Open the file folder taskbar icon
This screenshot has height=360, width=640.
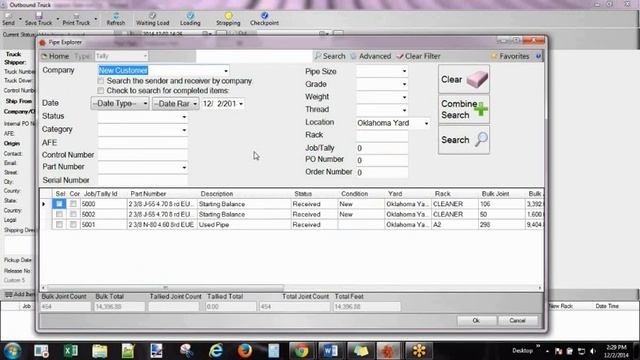pos(100,350)
